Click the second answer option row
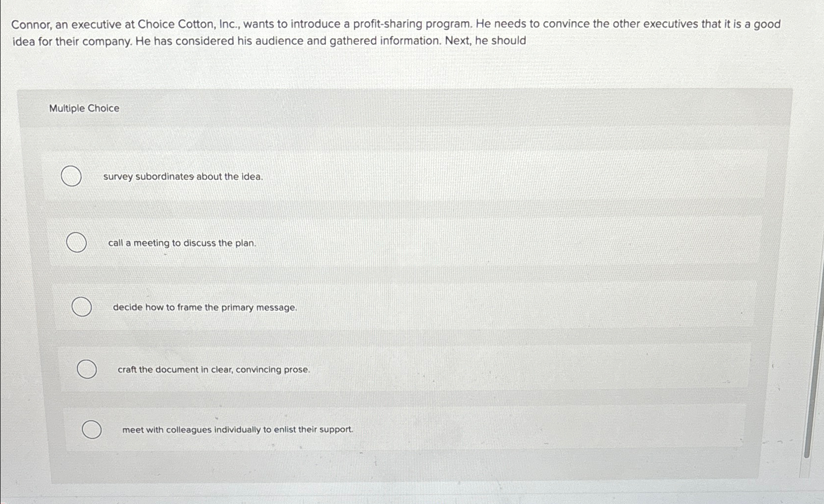Viewport: 824px width, 504px height. [394, 243]
